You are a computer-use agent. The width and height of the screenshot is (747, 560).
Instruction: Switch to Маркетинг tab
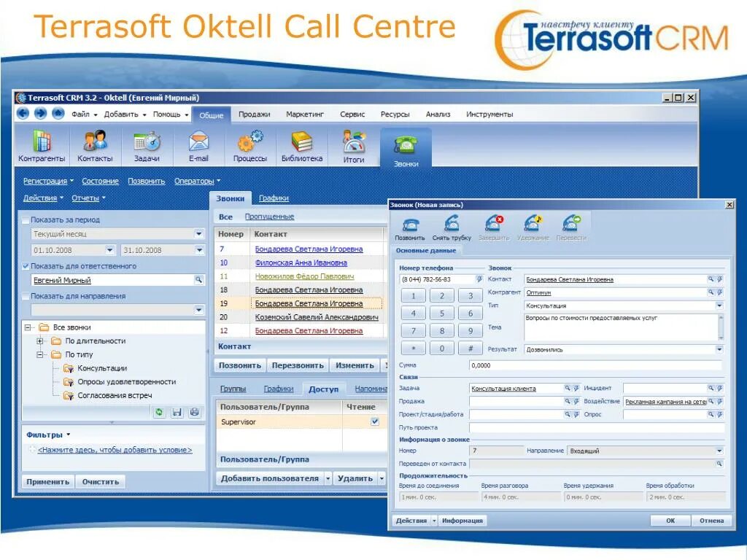[x=304, y=114]
